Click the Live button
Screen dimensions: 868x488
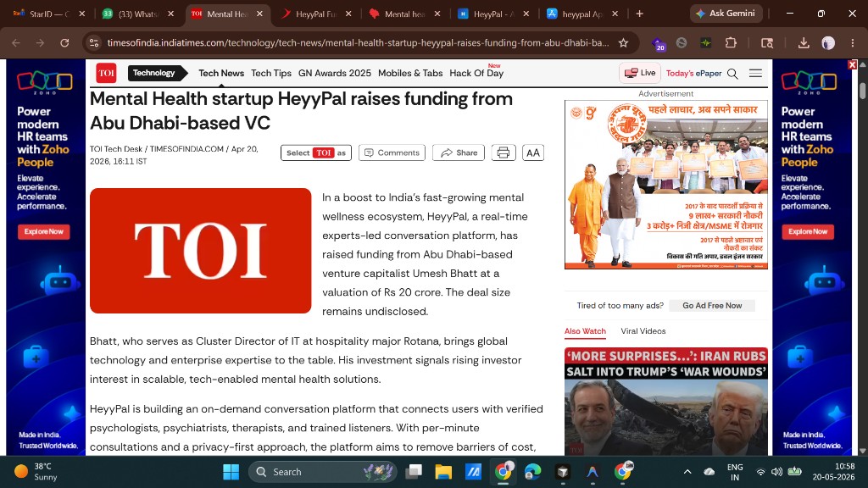640,73
